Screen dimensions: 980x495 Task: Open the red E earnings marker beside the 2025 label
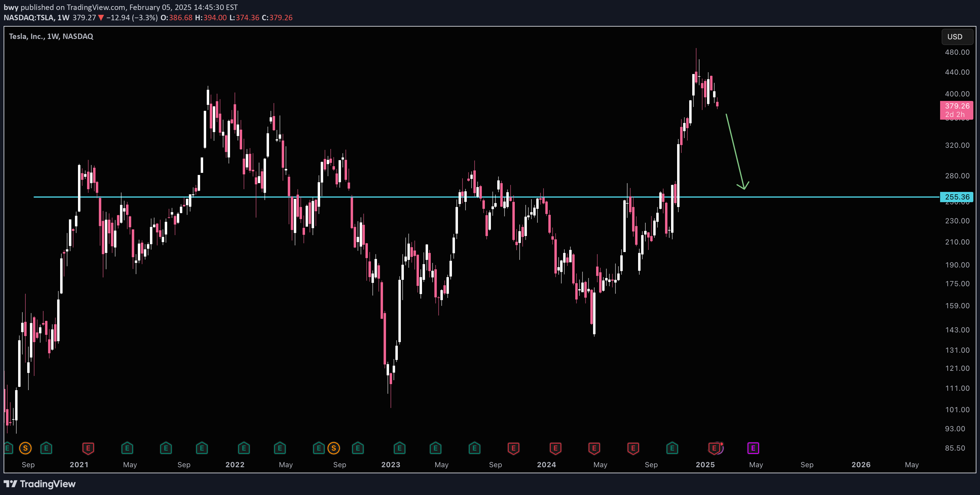coord(714,448)
